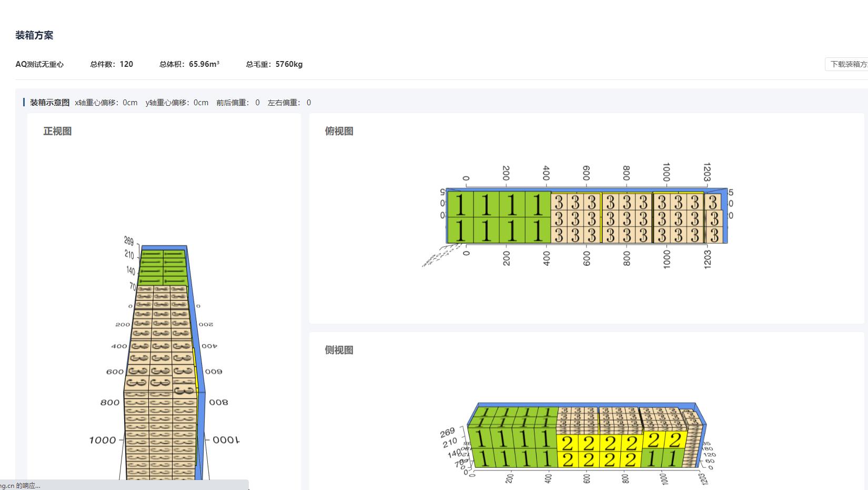
Task: Click the beige cargo-3 block in top view
Action: tap(626, 218)
